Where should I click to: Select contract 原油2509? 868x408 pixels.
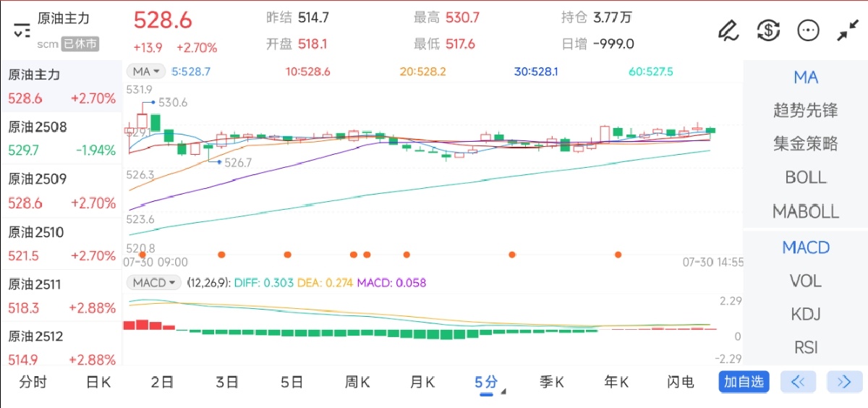tap(61, 191)
